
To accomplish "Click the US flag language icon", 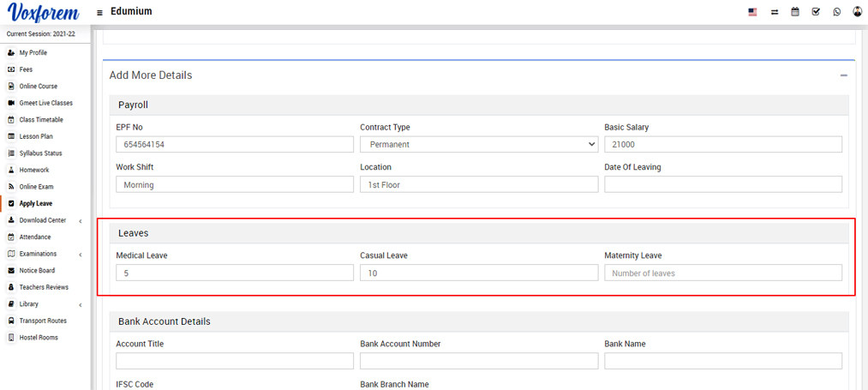I will point(752,12).
